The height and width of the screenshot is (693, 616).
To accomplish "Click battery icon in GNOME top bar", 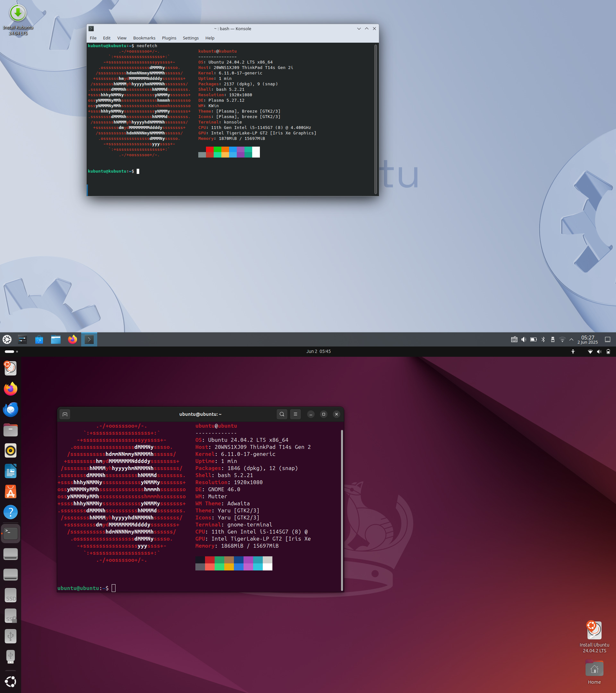I will click(x=608, y=352).
